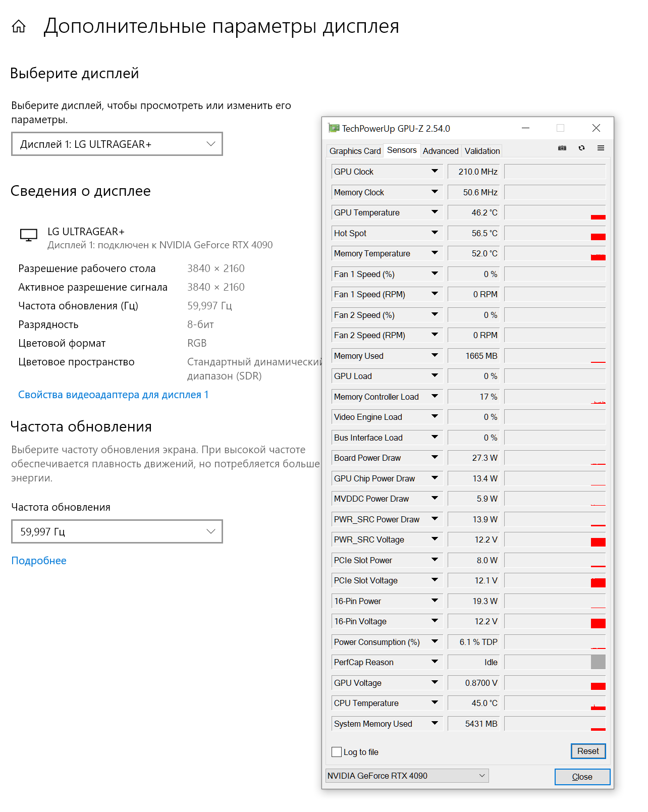Enable the Log to file checkbox
648x812 pixels.
point(337,752)
